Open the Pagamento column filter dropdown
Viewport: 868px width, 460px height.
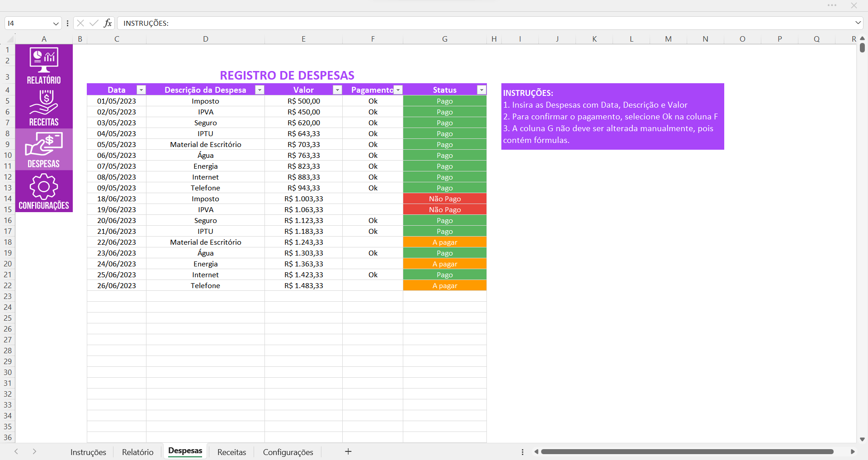398,90
